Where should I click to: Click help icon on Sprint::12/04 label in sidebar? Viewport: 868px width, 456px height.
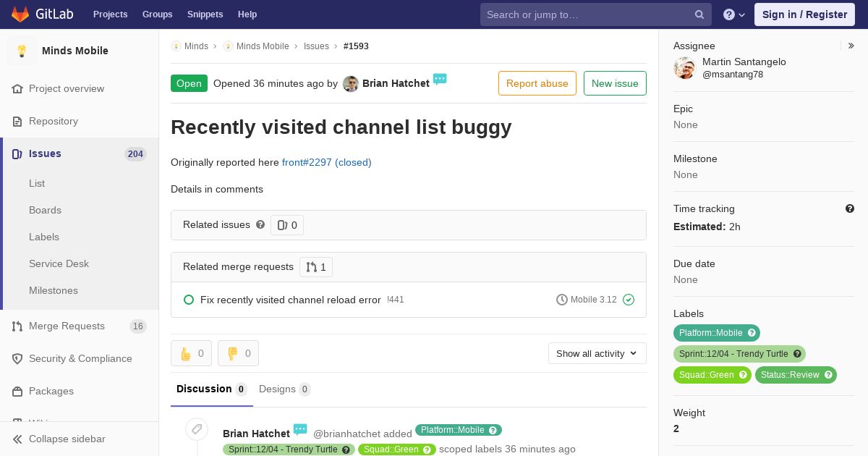pos(797,354)
